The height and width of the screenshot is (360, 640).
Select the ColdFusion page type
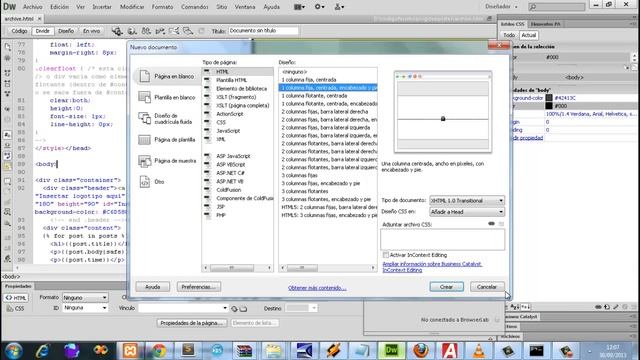(229, 190)
